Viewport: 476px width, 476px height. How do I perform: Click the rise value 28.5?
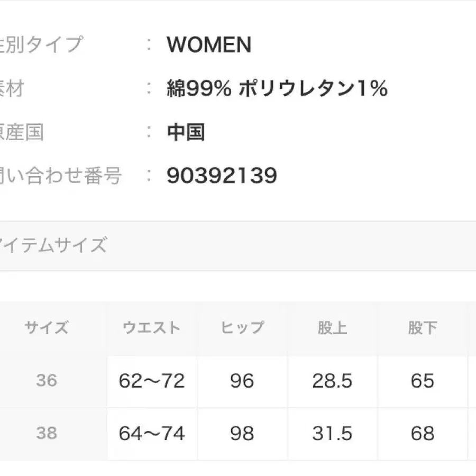point(332,381)
